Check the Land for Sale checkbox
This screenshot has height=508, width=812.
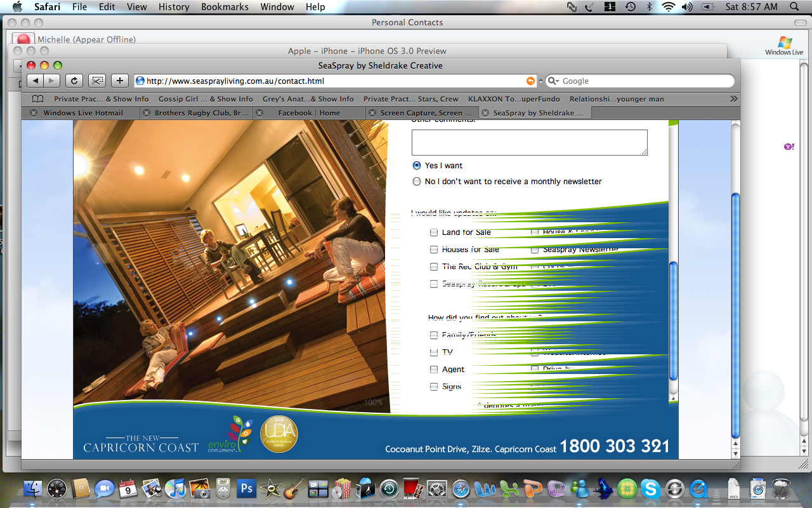click(x=434, y=232)
